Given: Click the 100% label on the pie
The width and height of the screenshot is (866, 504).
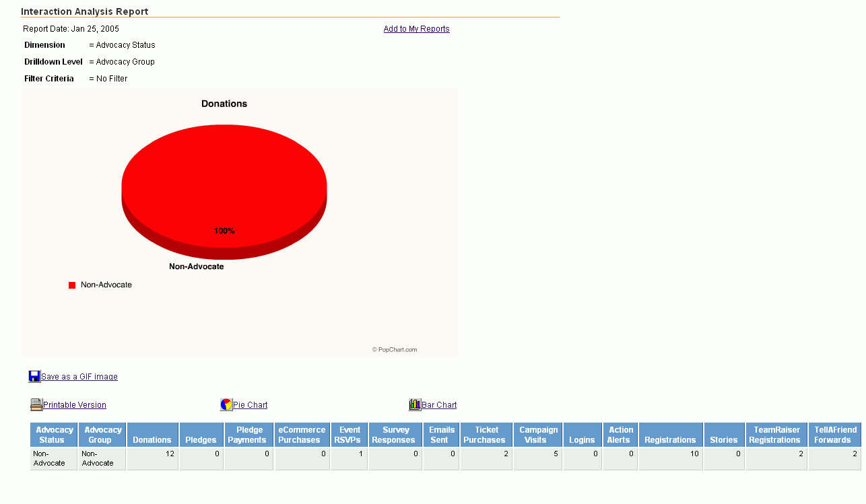Looking at the screenshot, I should [224, 231].
